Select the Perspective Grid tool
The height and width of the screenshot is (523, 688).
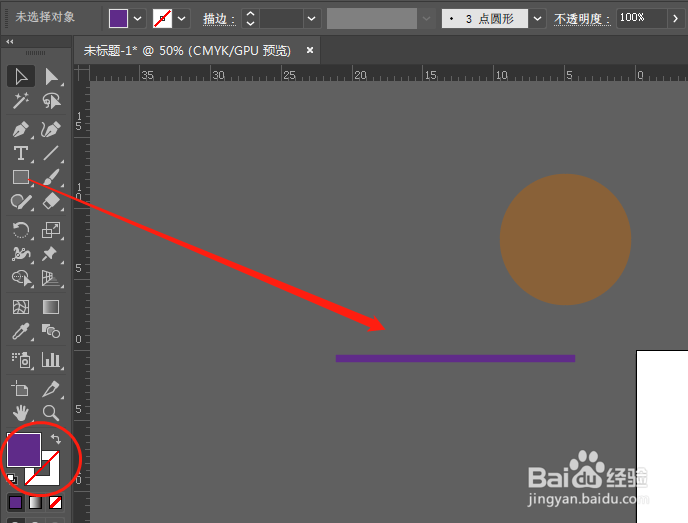click(x=51, y=278)
